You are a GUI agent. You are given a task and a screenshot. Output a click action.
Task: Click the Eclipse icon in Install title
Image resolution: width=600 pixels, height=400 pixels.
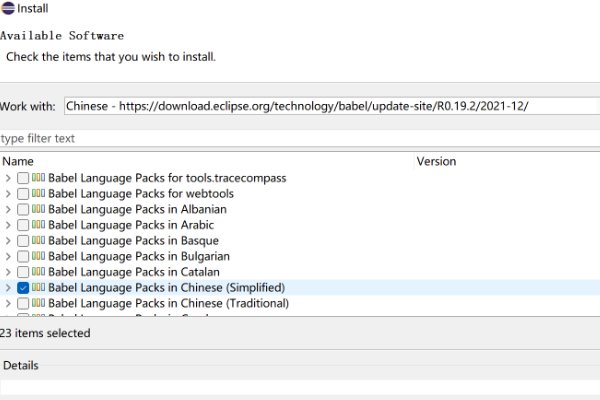click(x=8, y=8)
